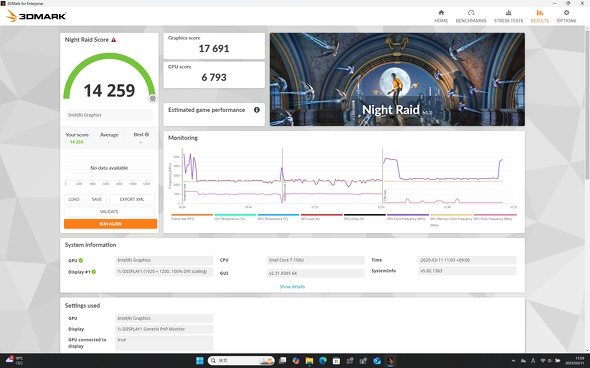Click the taskbar search box
This screenshot has width=590, height=368.
tap(241, 360)
